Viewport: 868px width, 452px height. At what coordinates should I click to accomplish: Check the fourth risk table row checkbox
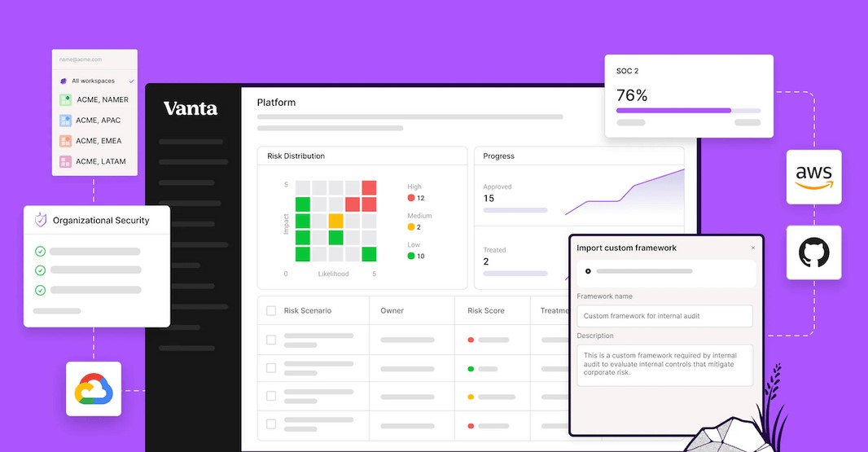pyautogui.click(x=271, y=424)
